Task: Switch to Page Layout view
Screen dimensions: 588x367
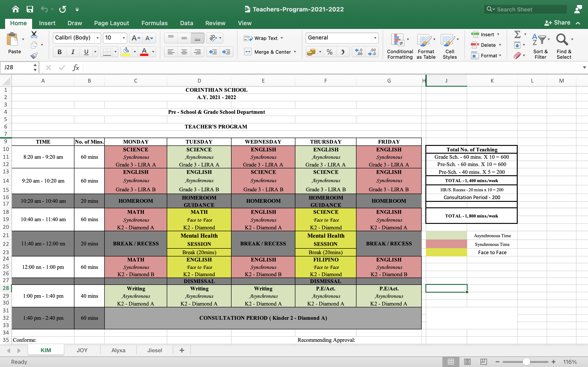Action: point(467,362)
